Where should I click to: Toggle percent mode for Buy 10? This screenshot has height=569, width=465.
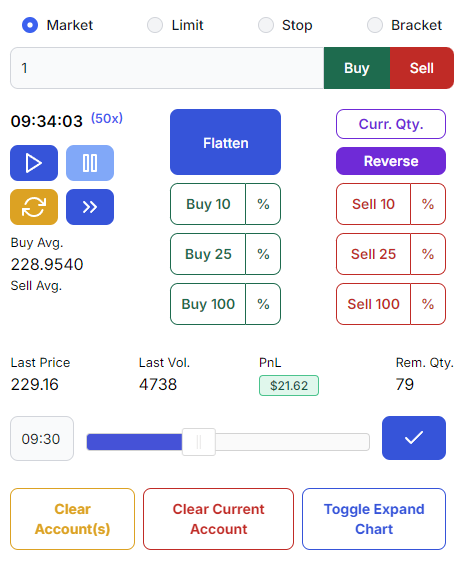tap(263, 204)
